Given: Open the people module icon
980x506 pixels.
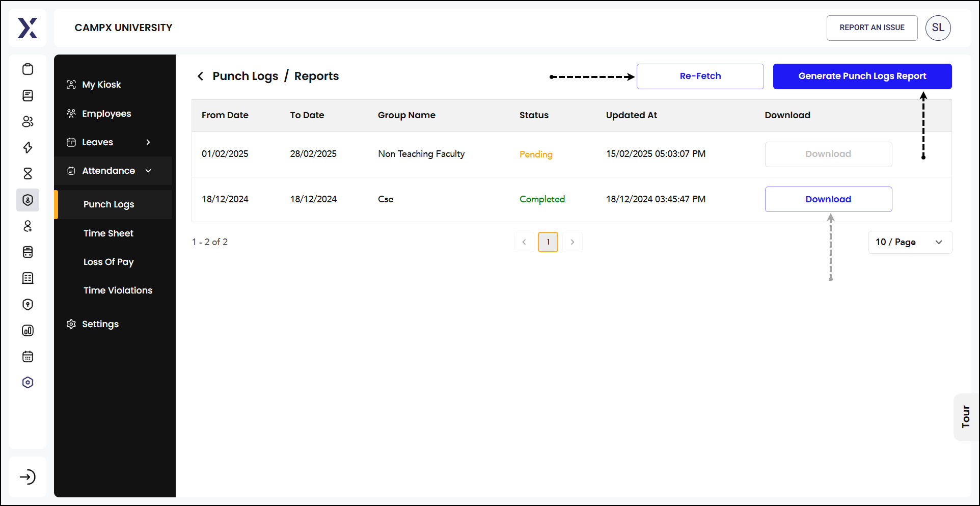Looking at the screenshot, I should coord(28,121).
